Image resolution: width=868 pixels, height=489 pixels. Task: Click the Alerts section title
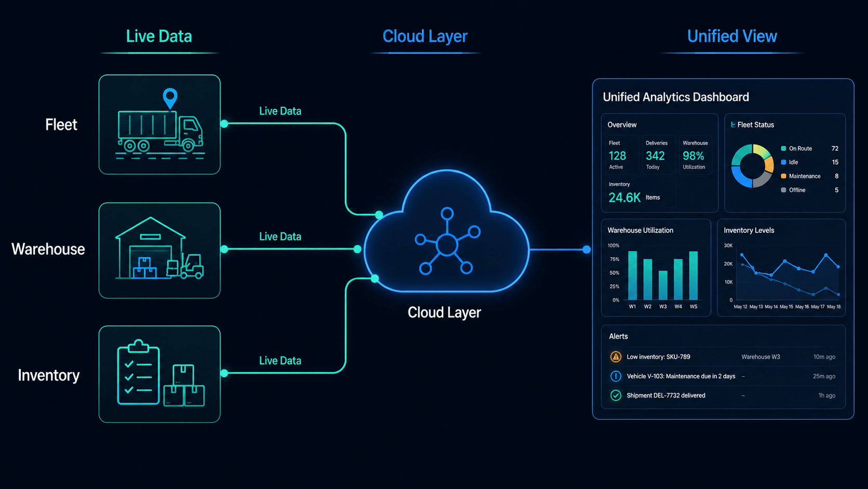pos(618,336)
